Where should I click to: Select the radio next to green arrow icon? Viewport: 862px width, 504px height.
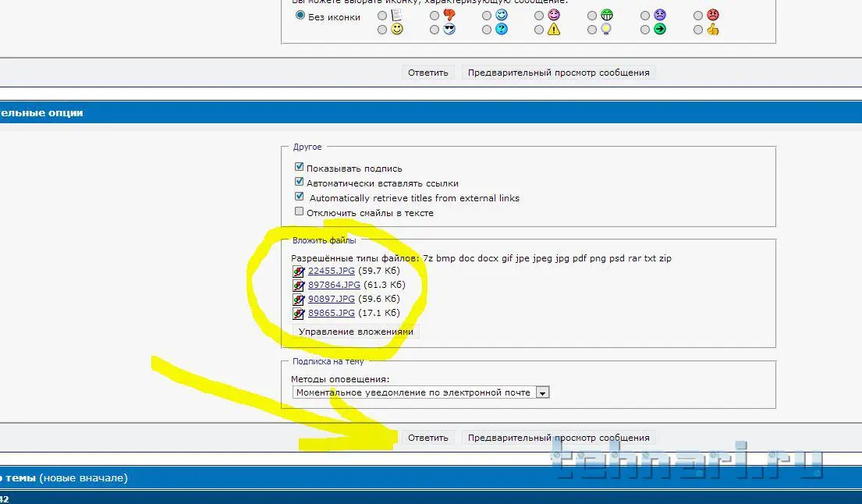pos(645,30)
